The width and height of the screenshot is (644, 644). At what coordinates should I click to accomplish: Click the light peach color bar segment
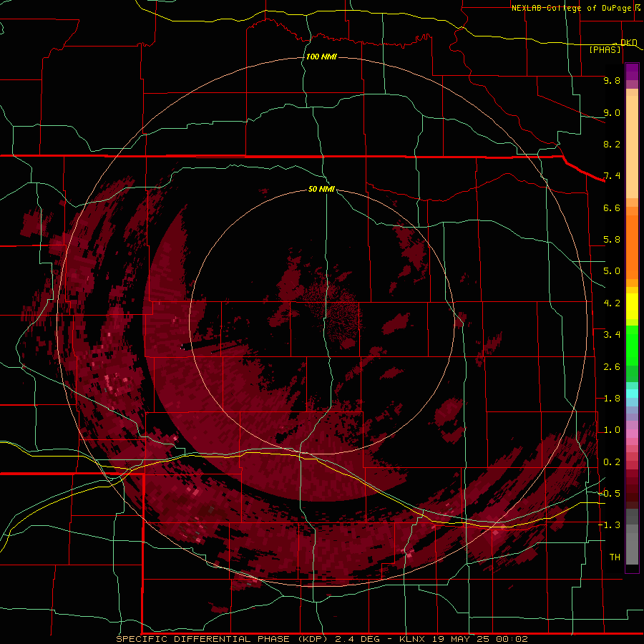pyautogui.click(x=632, y=147)
